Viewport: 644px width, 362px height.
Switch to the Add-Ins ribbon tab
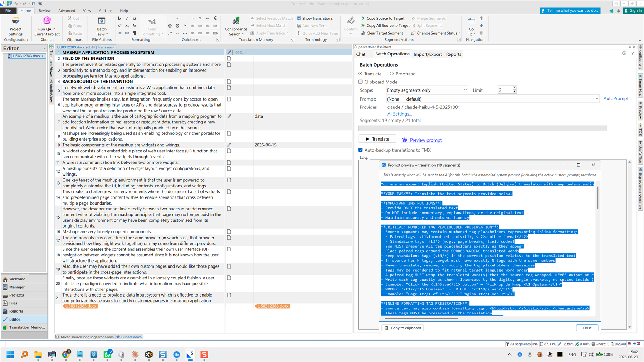coord(106,11)
